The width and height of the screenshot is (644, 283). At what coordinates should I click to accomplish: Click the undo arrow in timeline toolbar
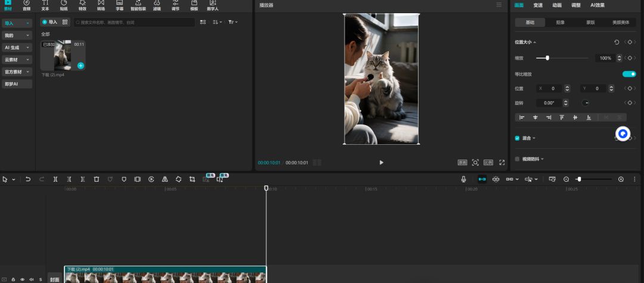tap(28, 179)
